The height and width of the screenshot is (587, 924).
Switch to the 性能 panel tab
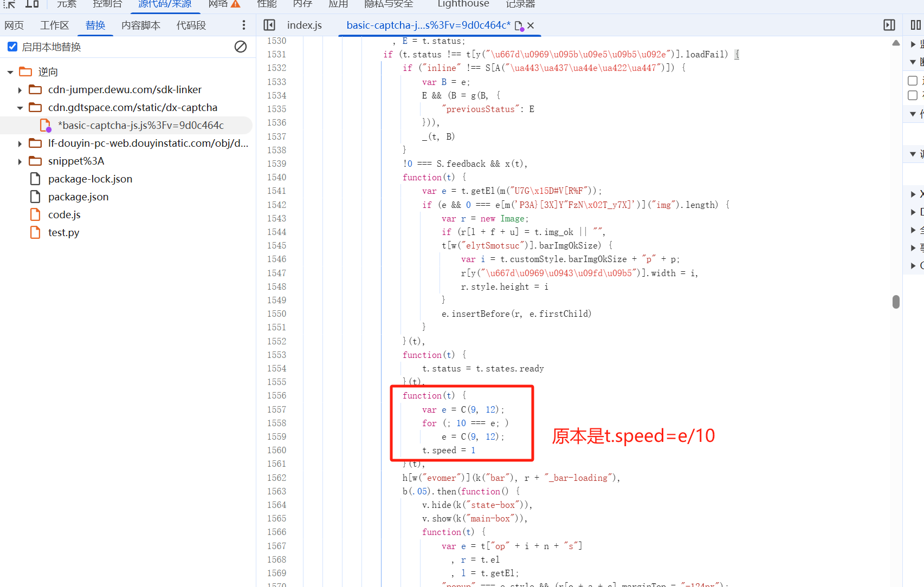pyautogui.click(x=267, y=4)
